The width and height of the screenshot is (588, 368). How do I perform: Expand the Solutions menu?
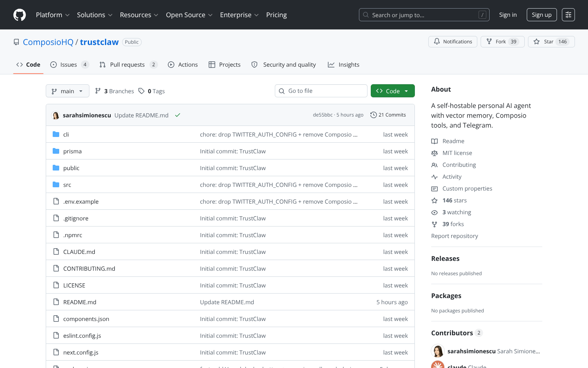coord(95,15)
